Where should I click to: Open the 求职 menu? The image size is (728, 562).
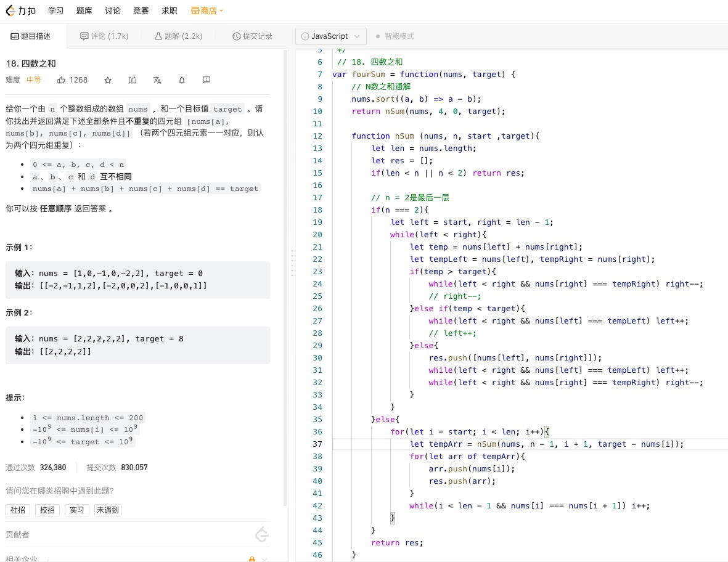pyautogui.click(x=169, y=10)
